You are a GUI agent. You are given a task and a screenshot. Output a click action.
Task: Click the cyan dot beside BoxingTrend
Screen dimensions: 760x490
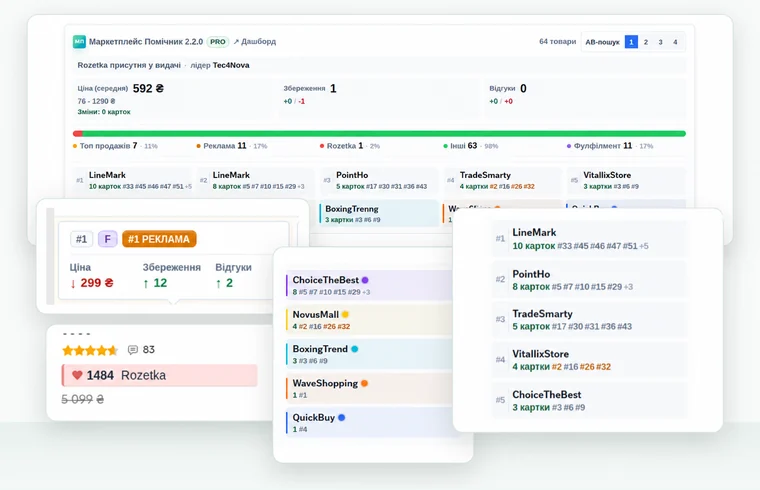[x=354, y=349]
